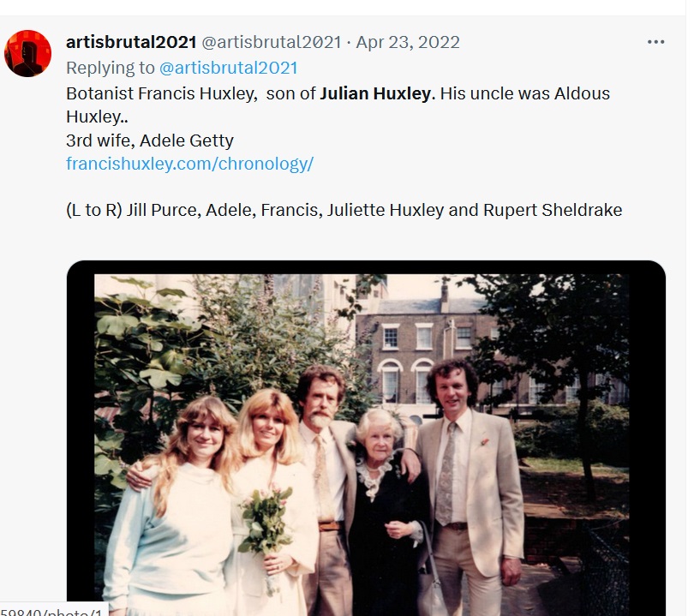Click the gray @artisbrutal2021 handle beside the name
This screenshot has height=616, width=700.
coord(272,42)
